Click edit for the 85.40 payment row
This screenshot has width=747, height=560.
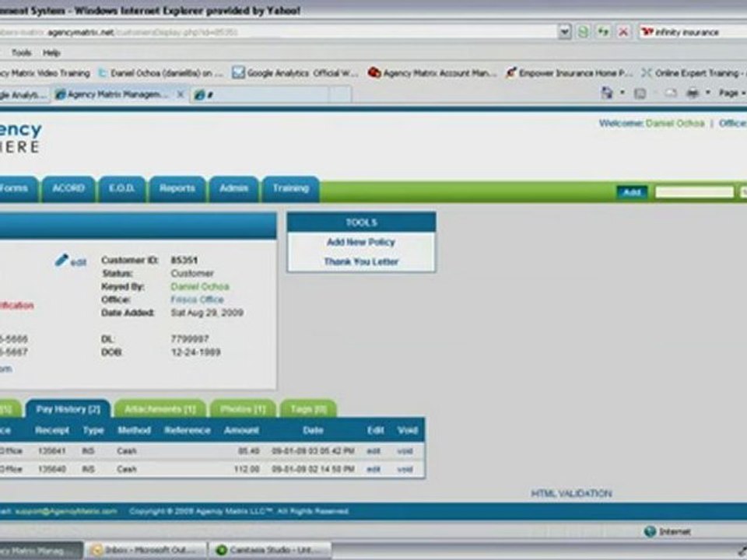[x=373, y=451]
